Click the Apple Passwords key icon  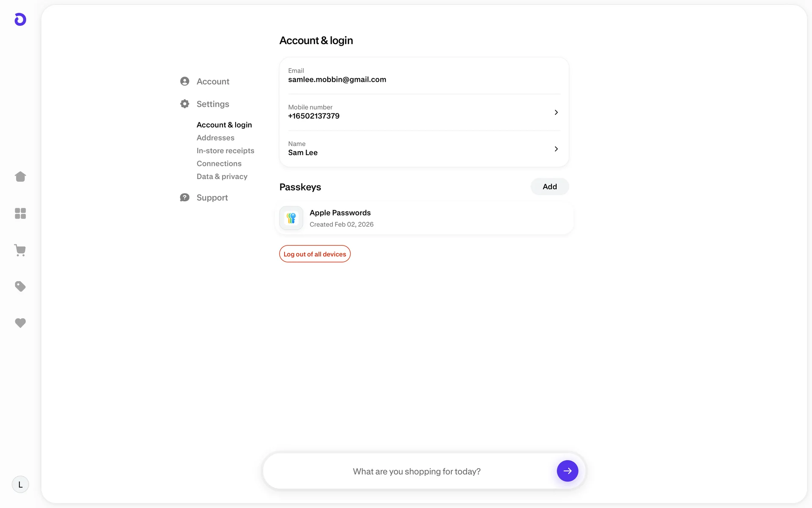(x=291, y=218)
